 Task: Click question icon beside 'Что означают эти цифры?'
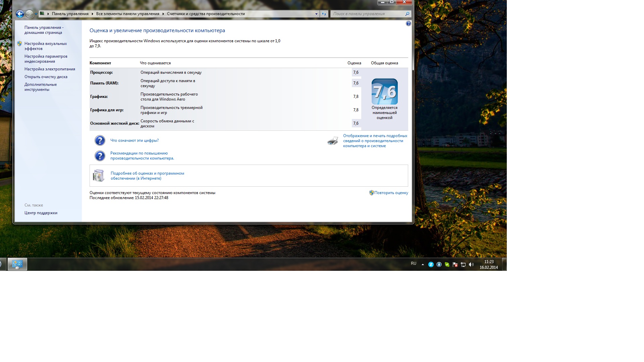pos(100,140)
